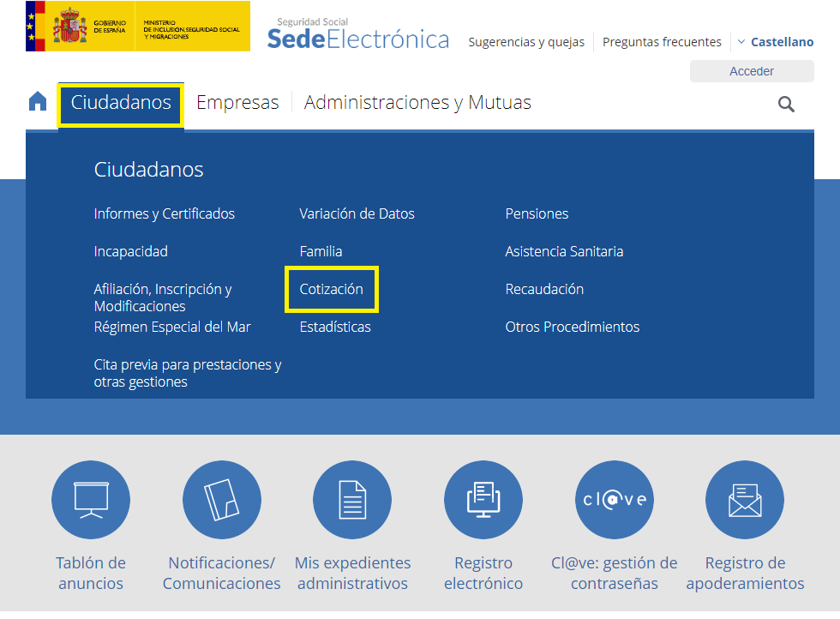This screenshot has width=840, height=619.
Task: Click the Sede Electrónica logo
Action: click(x=358, y=34)
